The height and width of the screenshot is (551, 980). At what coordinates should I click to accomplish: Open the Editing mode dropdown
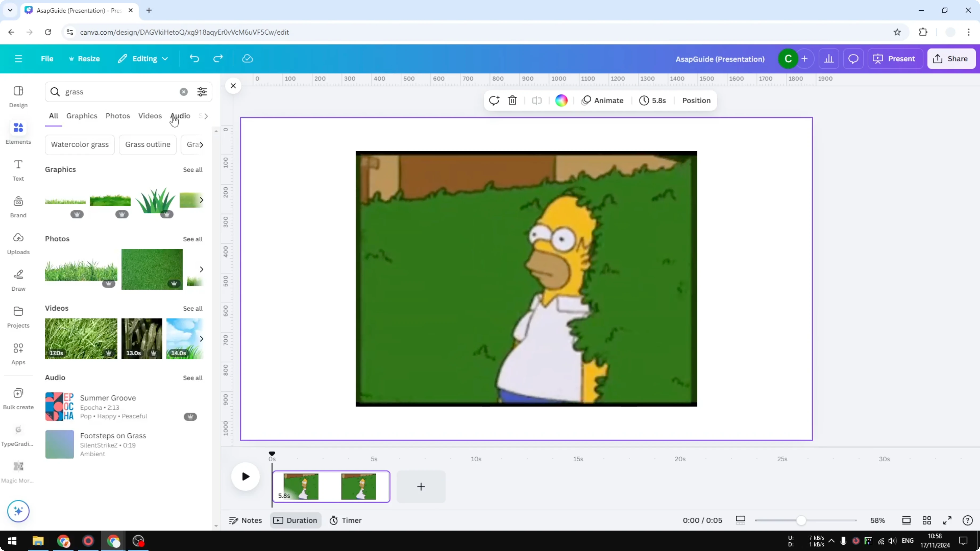[x=143, y=59]
